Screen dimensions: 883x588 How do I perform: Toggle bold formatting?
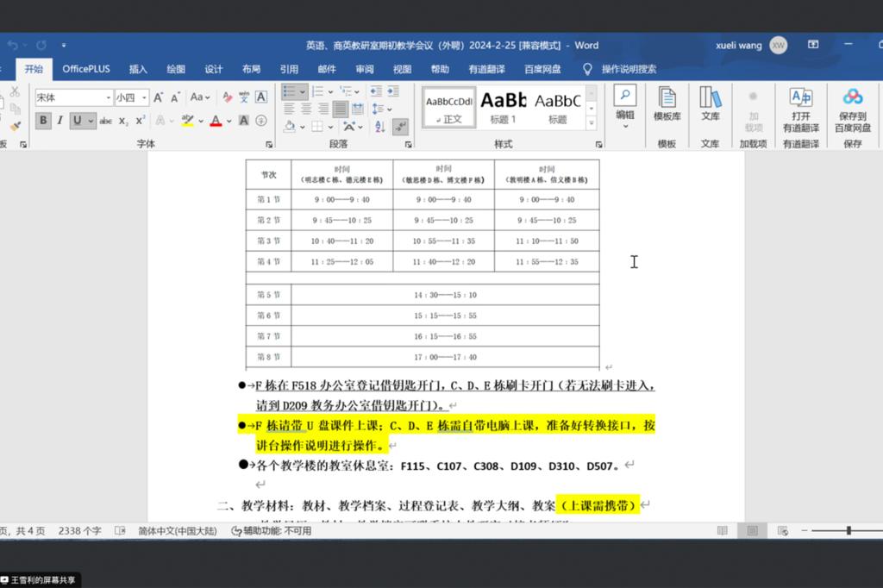[43, 121]
